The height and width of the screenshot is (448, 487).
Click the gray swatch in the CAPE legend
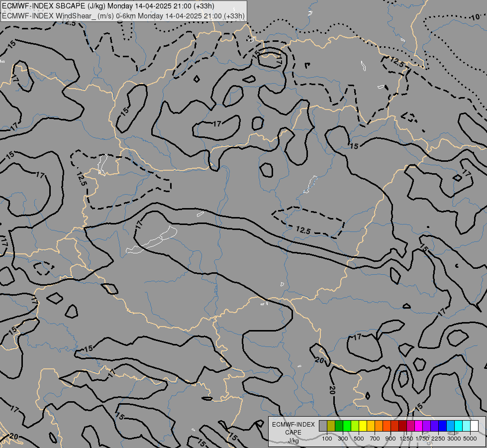[323, 426]
